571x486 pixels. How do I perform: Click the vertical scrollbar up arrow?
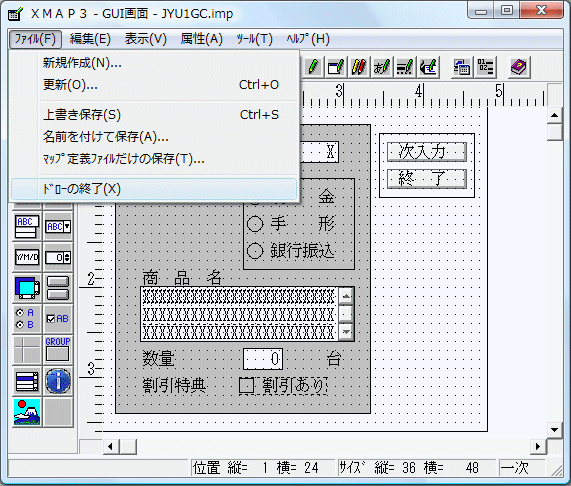[x=555, y=116]
